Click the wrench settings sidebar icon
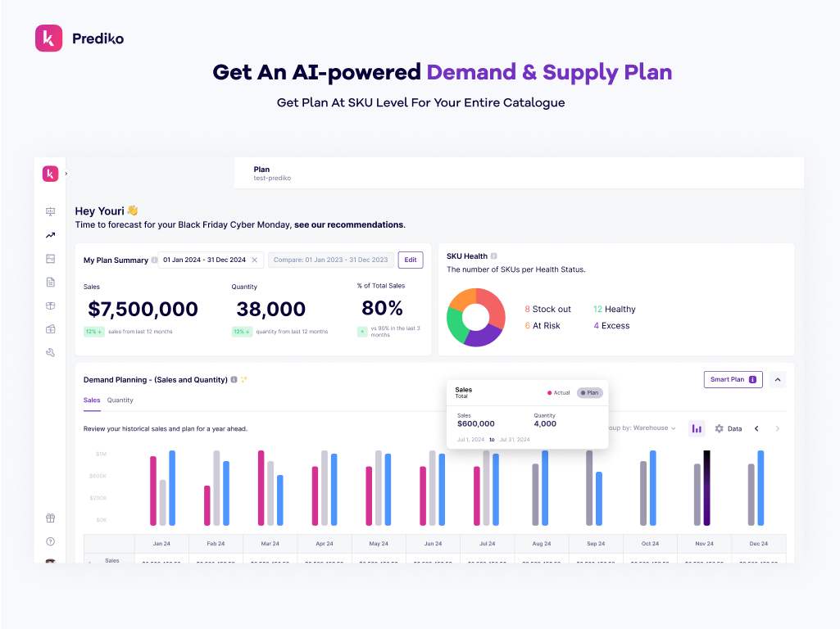This screenshot has width=840, height=629. [50, 353]
